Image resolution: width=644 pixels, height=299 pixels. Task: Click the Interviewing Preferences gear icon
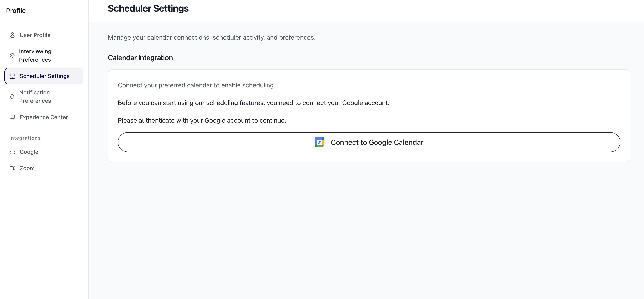click(12, 55)
